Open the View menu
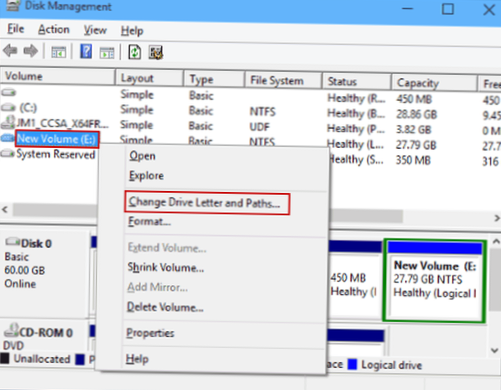The width and height of the screenshot is (501, 390). pyautogui.click(x=95, y=30)
